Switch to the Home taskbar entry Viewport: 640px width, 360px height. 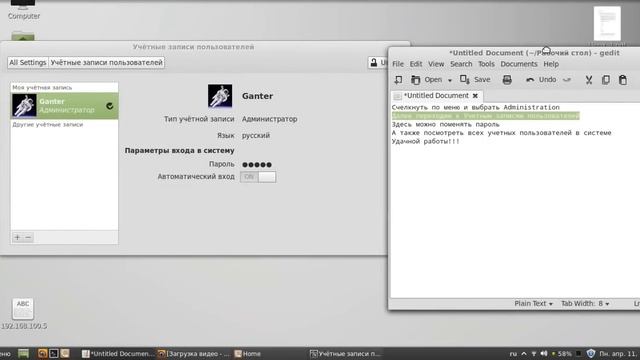point(248,354)
